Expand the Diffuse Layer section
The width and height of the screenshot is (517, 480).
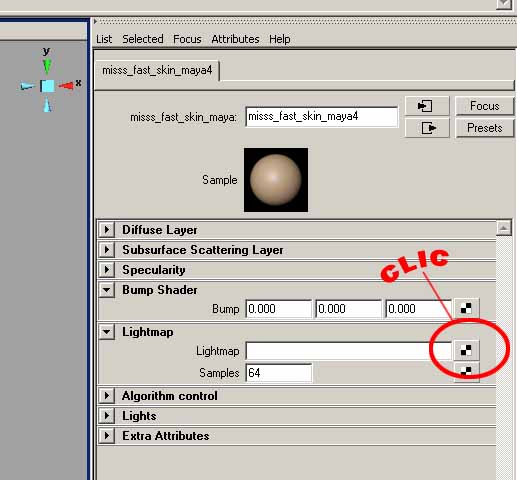pos(107,230)
